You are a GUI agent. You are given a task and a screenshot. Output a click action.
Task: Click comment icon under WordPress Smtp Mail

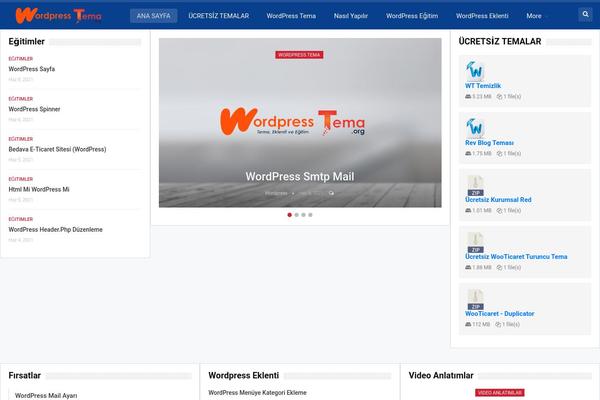331,193
